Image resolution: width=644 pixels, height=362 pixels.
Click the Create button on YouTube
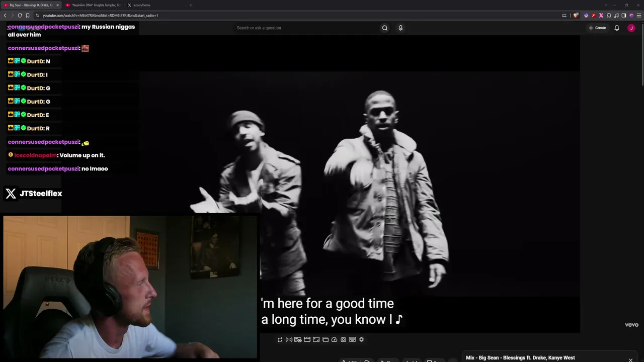click(597, 28)
